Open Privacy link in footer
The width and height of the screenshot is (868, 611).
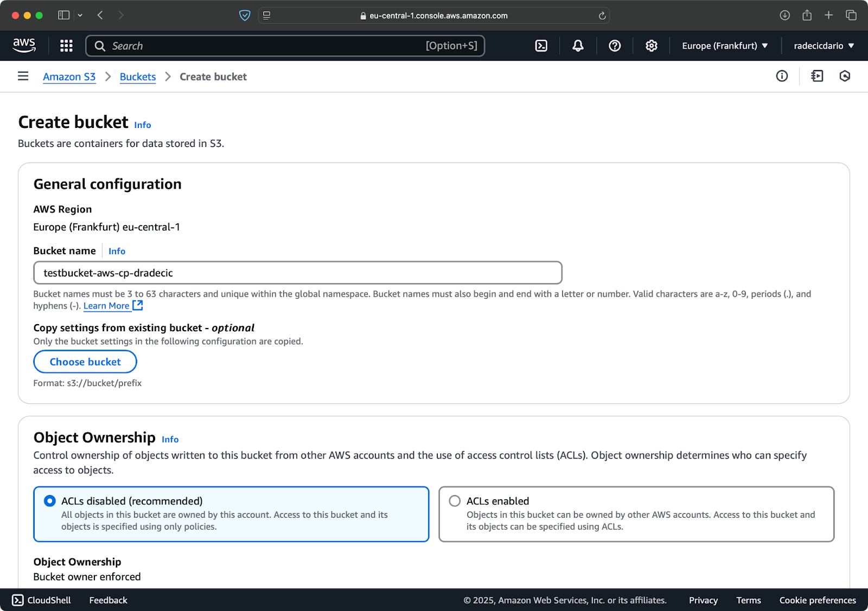tap(703, 600)
